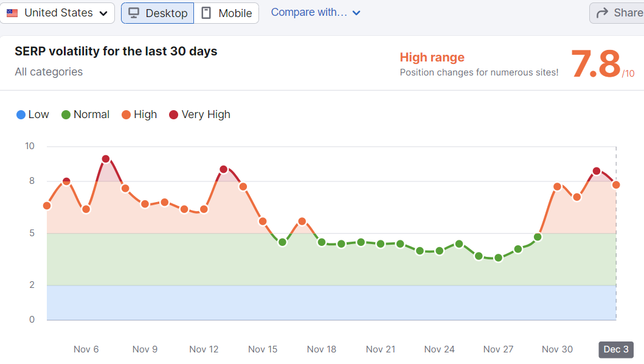Click the Compare with chevron arrow
Screen dimensions: 644x364
(x=356, y=13)
